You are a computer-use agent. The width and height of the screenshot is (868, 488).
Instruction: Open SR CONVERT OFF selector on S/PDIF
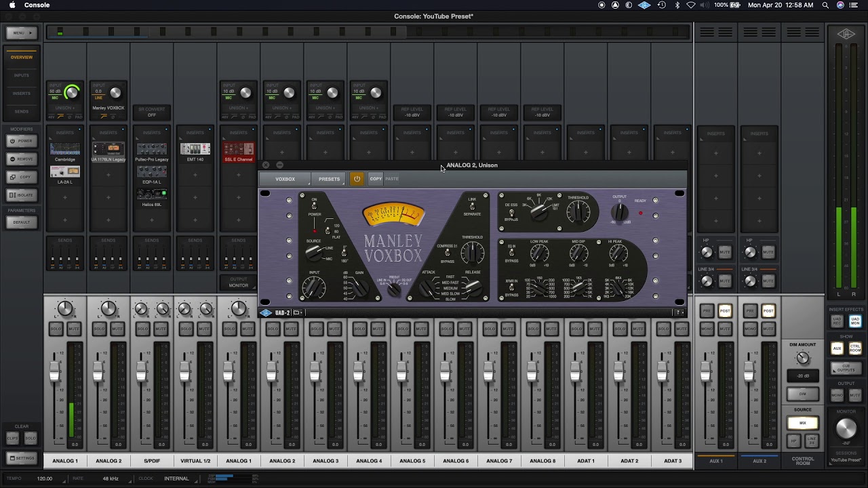click(x=152, y=112)
